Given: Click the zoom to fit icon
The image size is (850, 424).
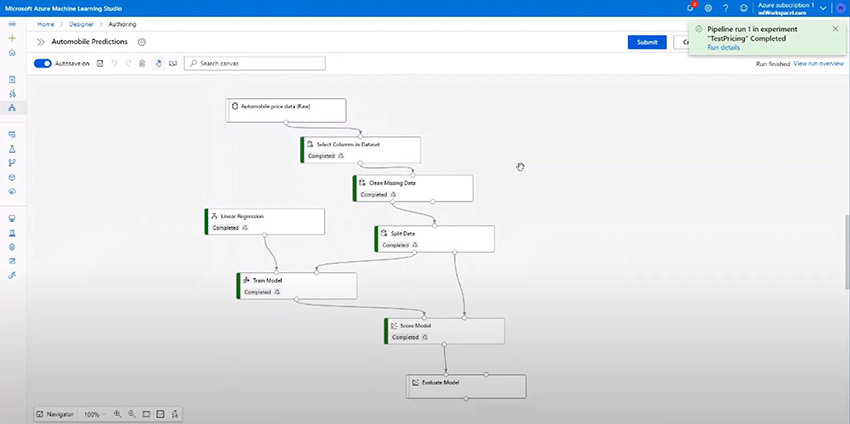Looking at the screenshot, I should [146, 414].
